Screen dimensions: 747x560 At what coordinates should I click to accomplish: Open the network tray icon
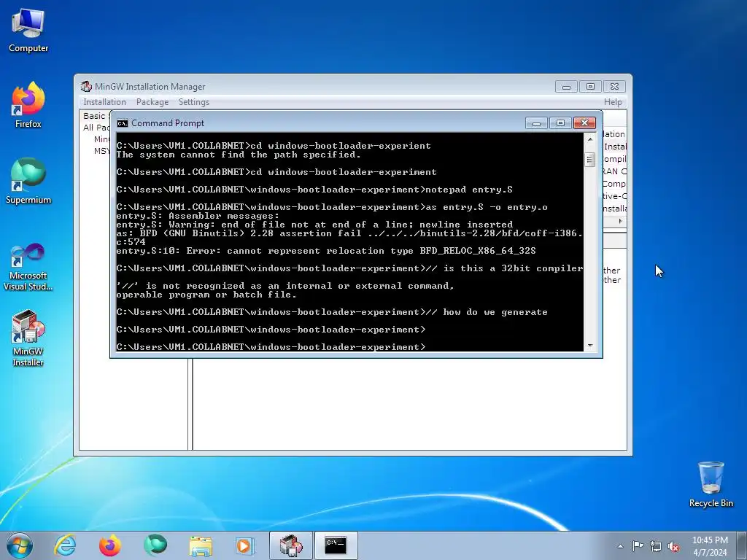tap(656, 546)
